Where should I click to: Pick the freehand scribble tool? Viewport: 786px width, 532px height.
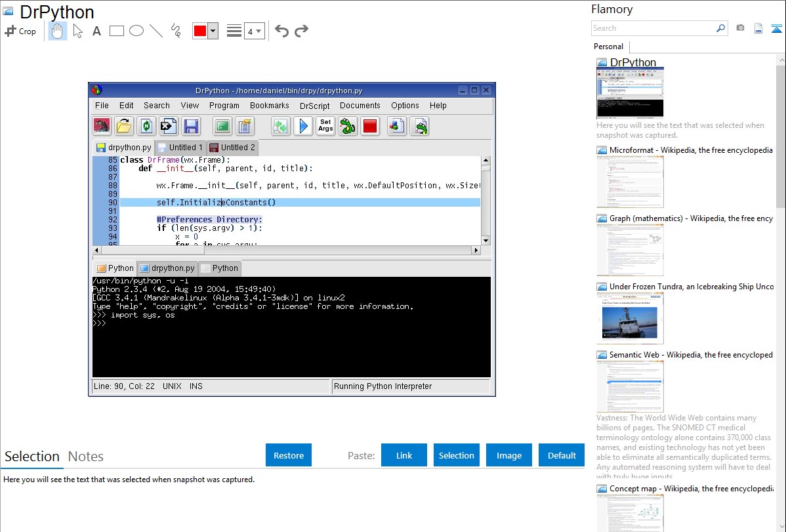click(175, 31)
